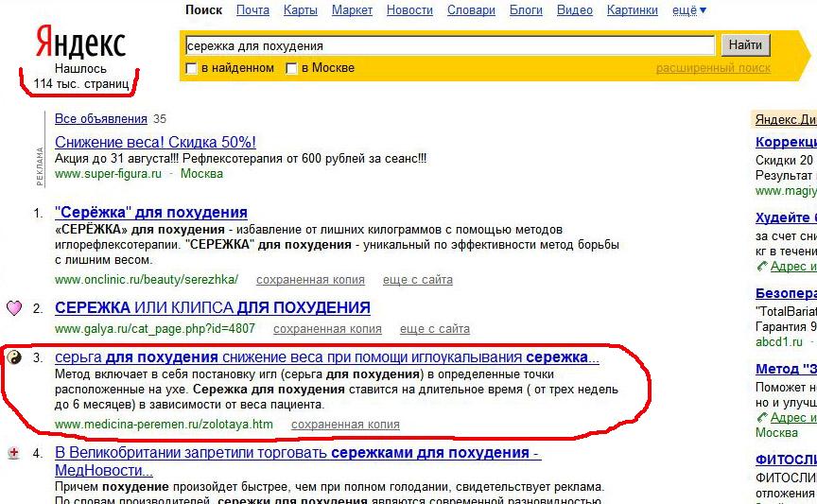Open the Картинки tab

tap(632, 9)
